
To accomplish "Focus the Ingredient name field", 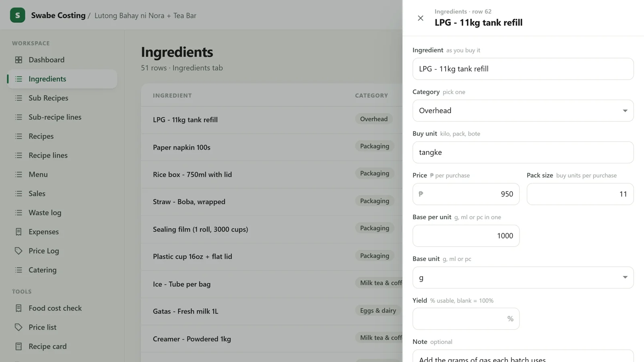I will click(x=523, y=69).
